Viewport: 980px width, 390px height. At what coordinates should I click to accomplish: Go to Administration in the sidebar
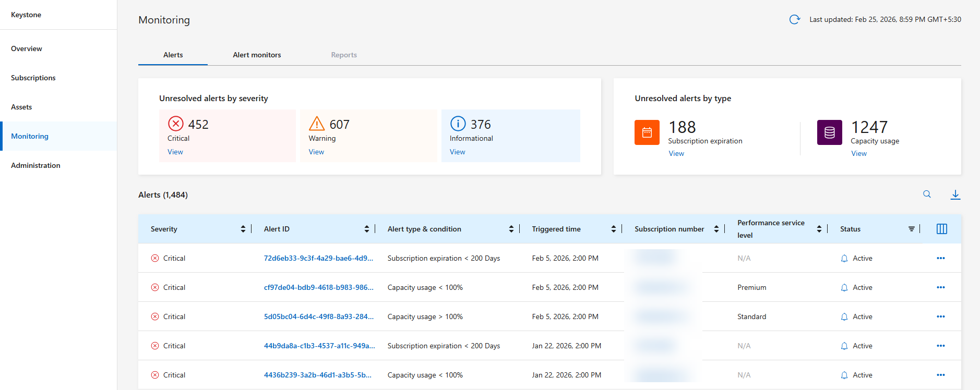click(x=35, y=165)
